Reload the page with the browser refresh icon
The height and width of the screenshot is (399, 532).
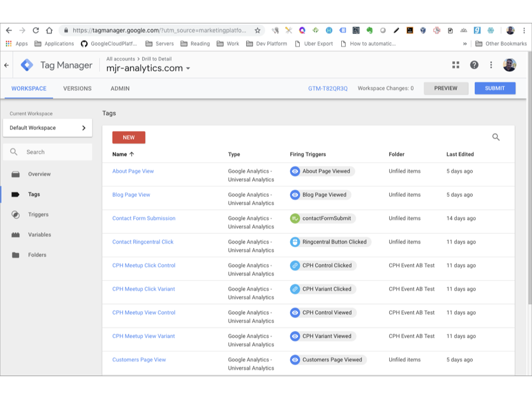point(36,30)
